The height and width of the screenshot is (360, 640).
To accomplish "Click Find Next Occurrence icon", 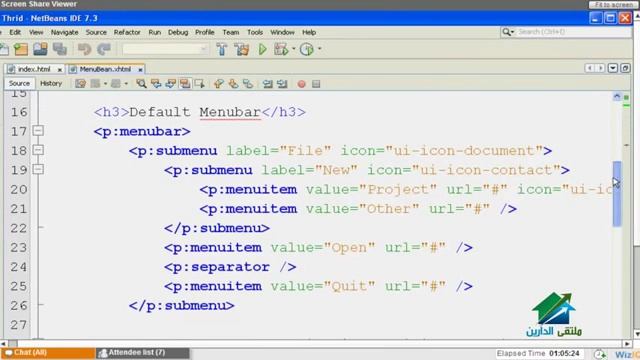I will point(170,84).
